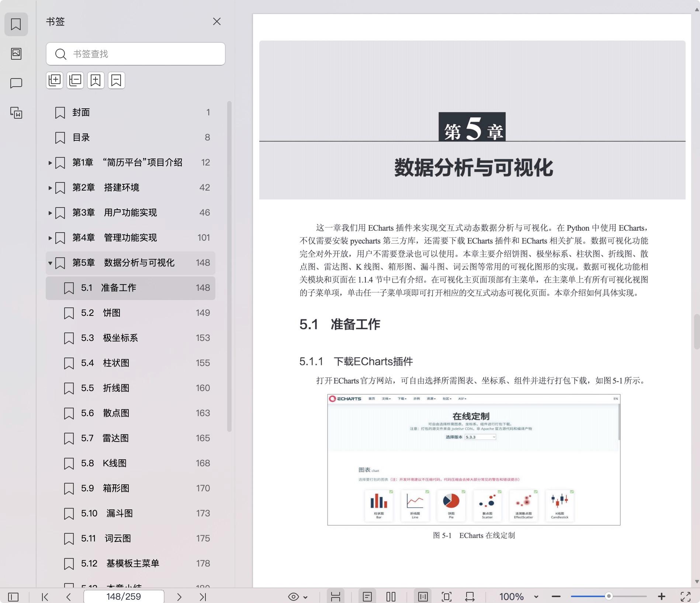This screenshot has width=700, height=603.
Task: Go to the previous page
Action: pos(69,597)
